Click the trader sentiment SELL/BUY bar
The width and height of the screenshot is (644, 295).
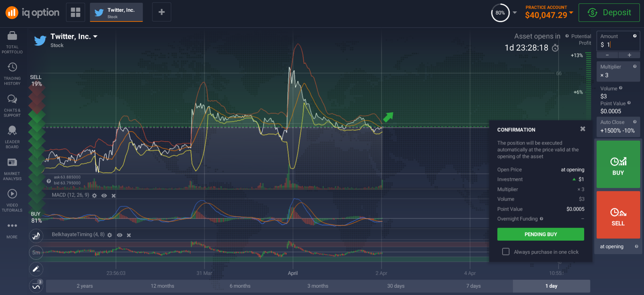[37, 149]
